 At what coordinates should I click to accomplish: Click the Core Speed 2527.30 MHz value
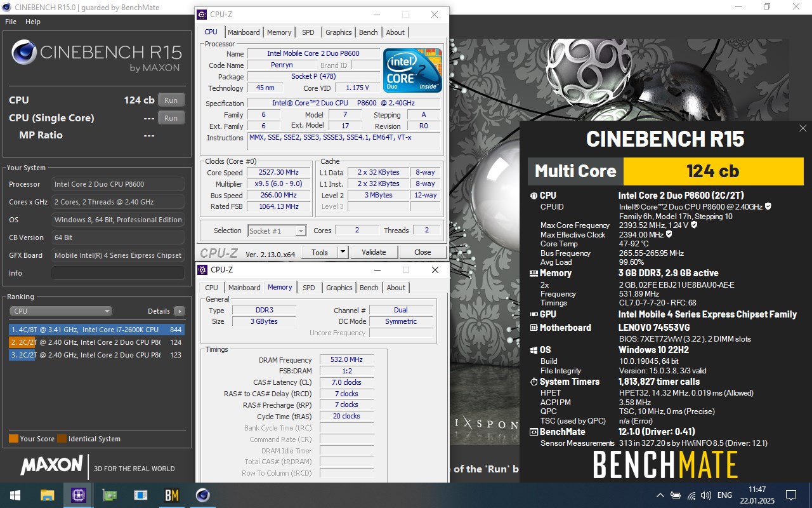tap(278, 173)
